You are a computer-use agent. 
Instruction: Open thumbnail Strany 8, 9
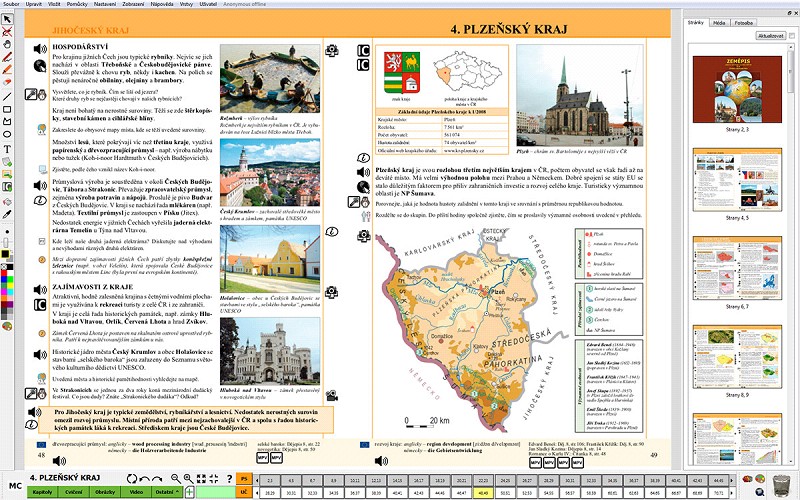point(737,357)
